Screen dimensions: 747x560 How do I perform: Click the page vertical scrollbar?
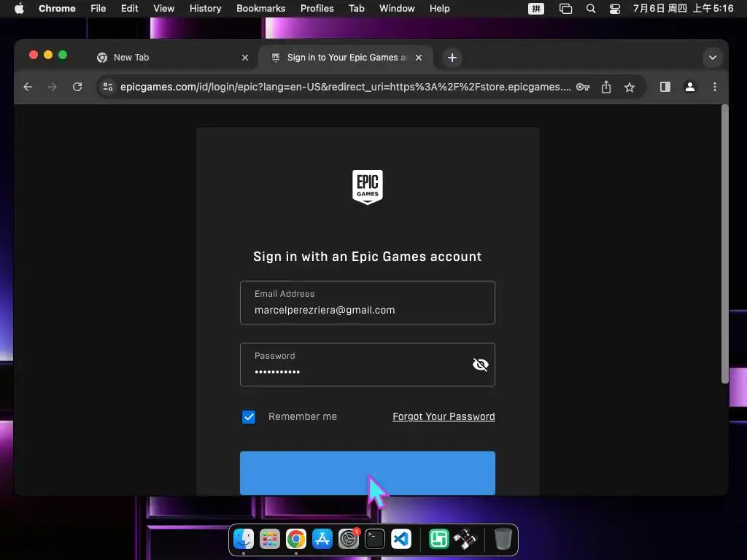click(x=724, y=244)
